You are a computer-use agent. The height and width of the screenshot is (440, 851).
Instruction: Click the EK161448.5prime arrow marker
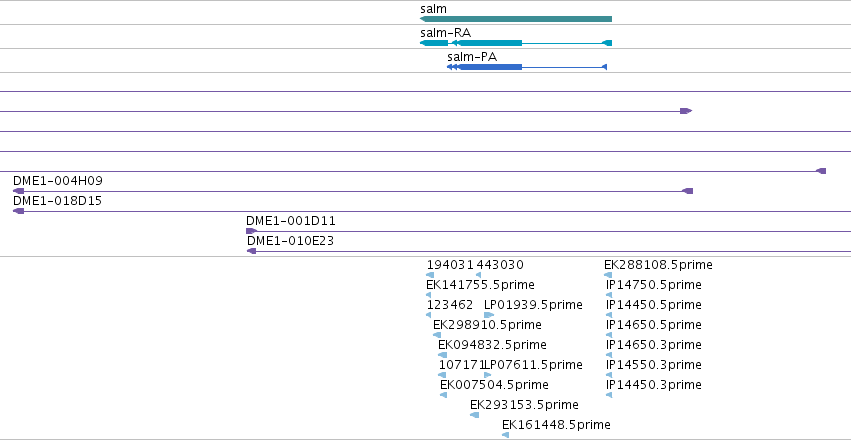click(x=505, y=435)
